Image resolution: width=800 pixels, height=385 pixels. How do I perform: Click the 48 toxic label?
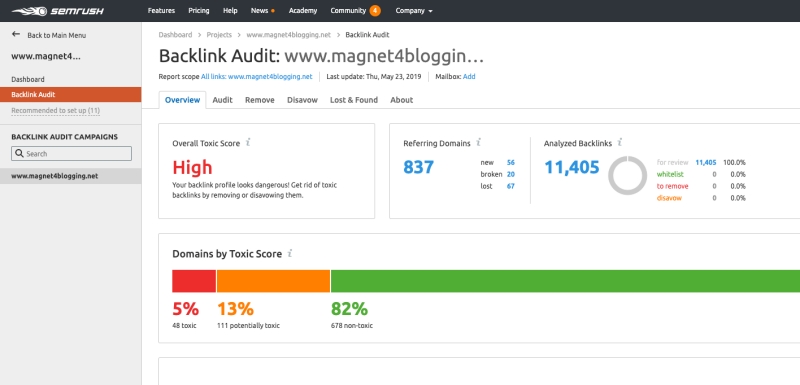(184, 325)
